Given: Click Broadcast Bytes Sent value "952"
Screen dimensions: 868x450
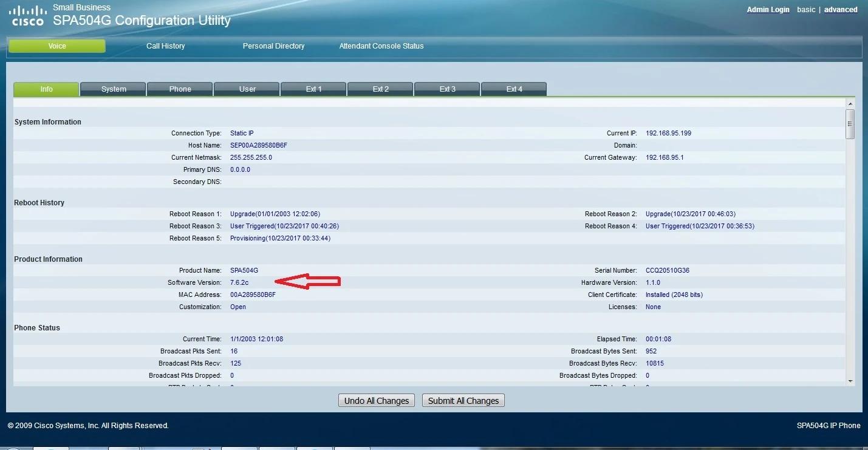Looking at the screenshot, I should pos(651,351).
